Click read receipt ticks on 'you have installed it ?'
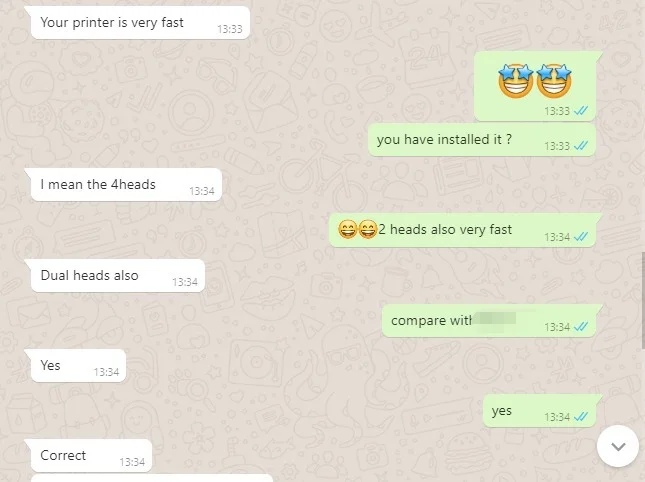Image resolution: width=645 pixels, height=482 pixels. 581,146
